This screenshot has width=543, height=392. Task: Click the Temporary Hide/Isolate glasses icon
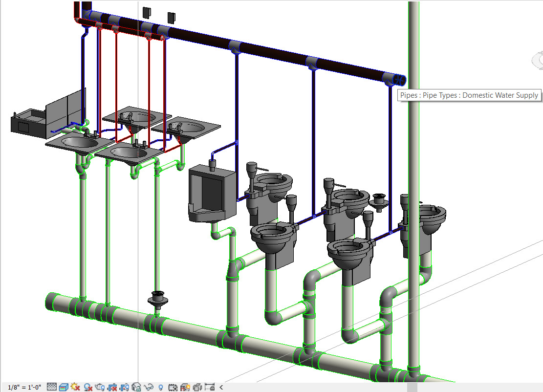[x=149, y=387]
